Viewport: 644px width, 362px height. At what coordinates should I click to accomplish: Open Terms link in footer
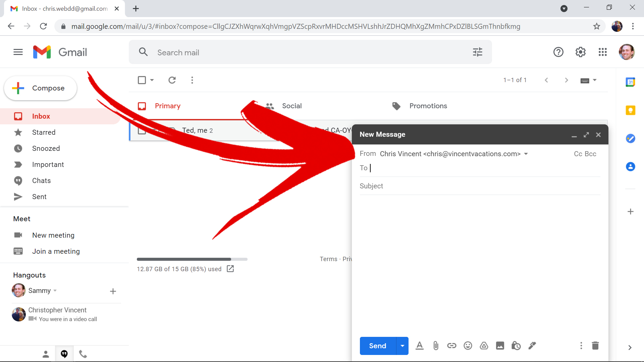328,259
